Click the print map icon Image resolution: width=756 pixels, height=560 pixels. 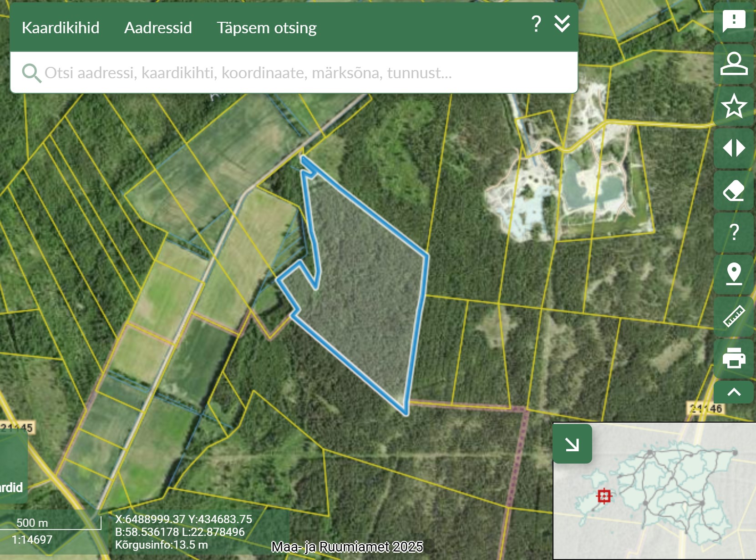734,358
